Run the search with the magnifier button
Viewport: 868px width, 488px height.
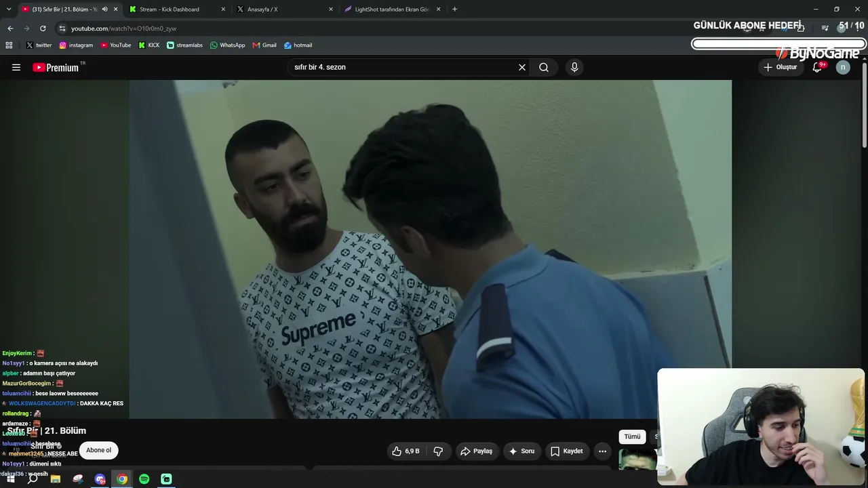[544, 67]
